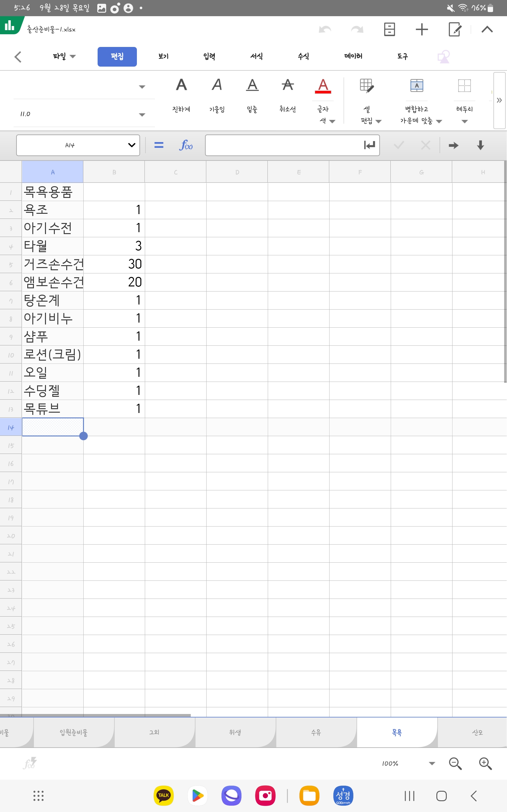Move down a cell with down arrow
The width and height of the screenshot is (507, 812).
[480, 145]
